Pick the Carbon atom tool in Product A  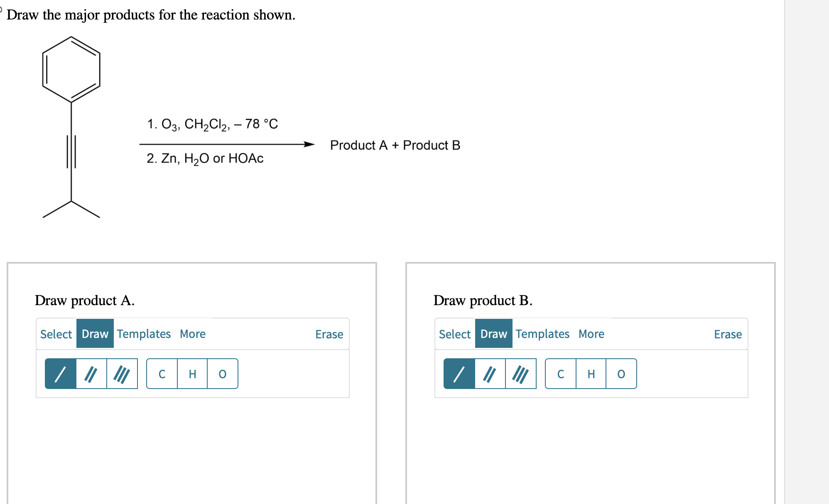(162, 374)
